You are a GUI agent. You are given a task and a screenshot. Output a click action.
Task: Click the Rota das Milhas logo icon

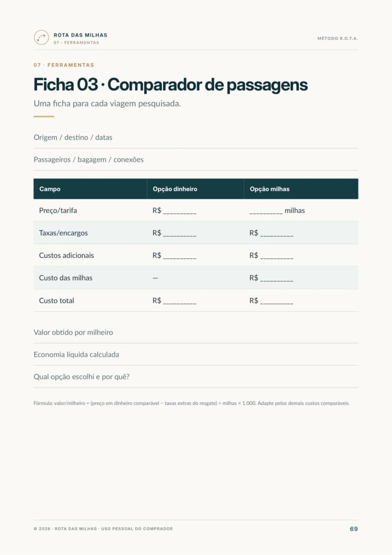[41, 38]
